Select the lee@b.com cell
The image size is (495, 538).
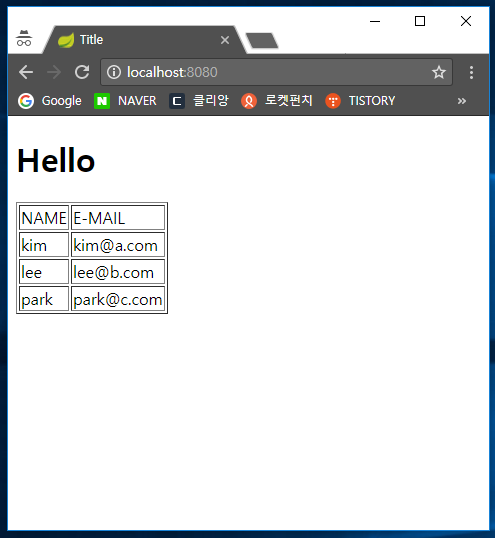(118, 272)
